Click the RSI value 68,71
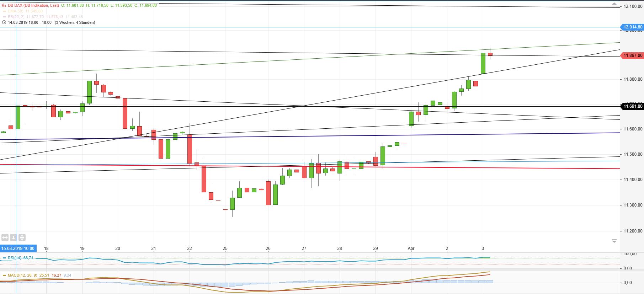This screenshot has height=294, width=644. 28,258
